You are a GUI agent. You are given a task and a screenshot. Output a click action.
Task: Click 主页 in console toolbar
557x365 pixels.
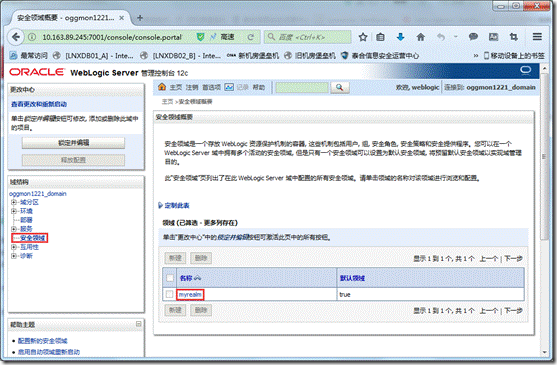pyautogui.click(x=176, y=87)
